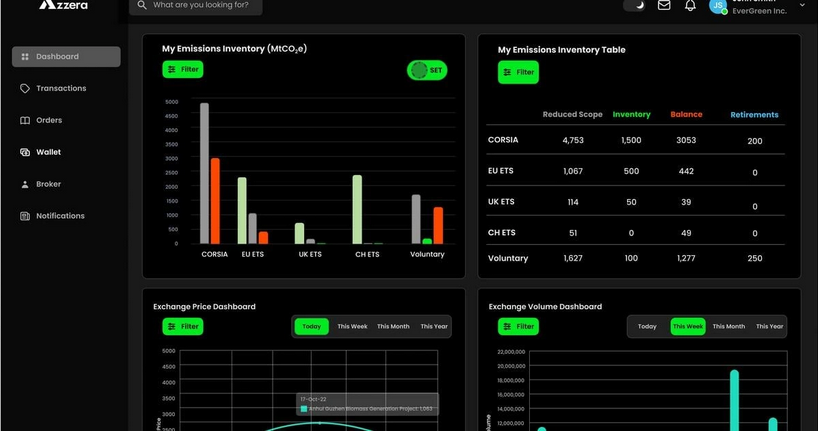818x435 pixels.
Task: Open Filter on My Emissions Inventory chart
Action: pos(183,70)
